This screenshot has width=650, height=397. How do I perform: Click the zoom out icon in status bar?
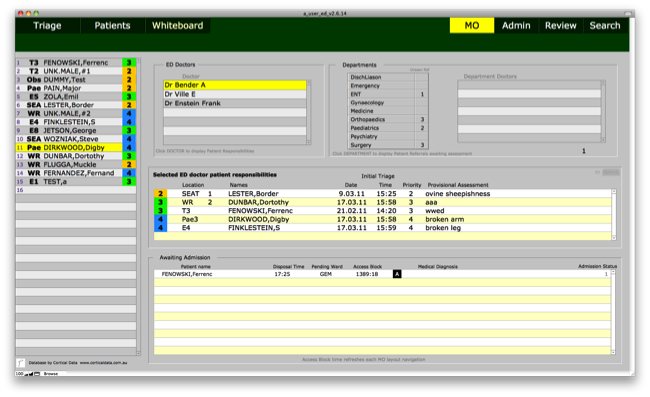pyautogui.click(x=27, y=374)
